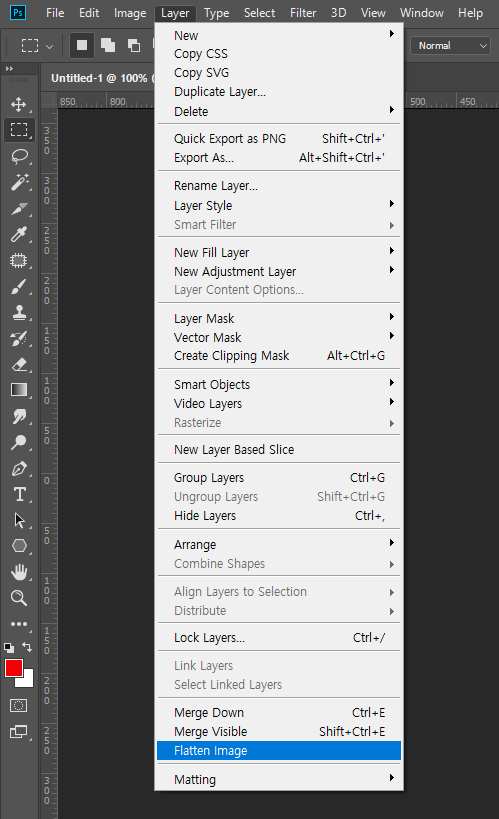Select the Hand tool
Viewport: 499px width, 819px height.
point(19,572)
